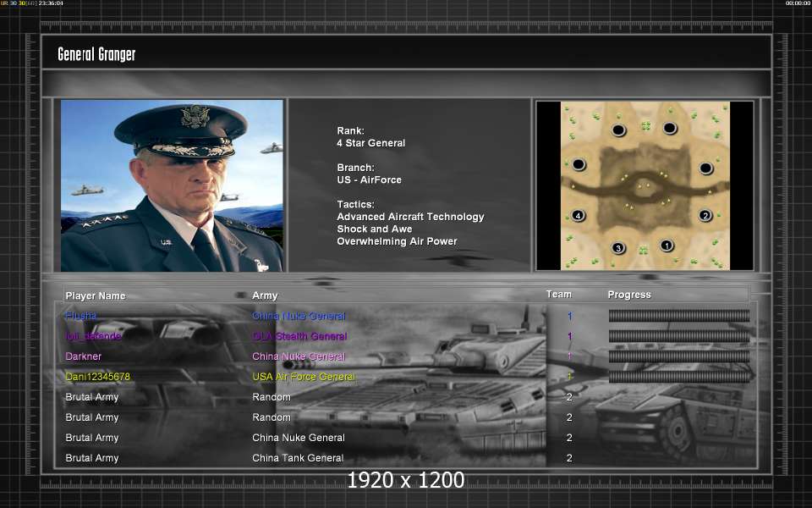The width and height of the screenshot is (812, 508).
Task: Click the "Tactics:" label
Action: tap(355, 204)
